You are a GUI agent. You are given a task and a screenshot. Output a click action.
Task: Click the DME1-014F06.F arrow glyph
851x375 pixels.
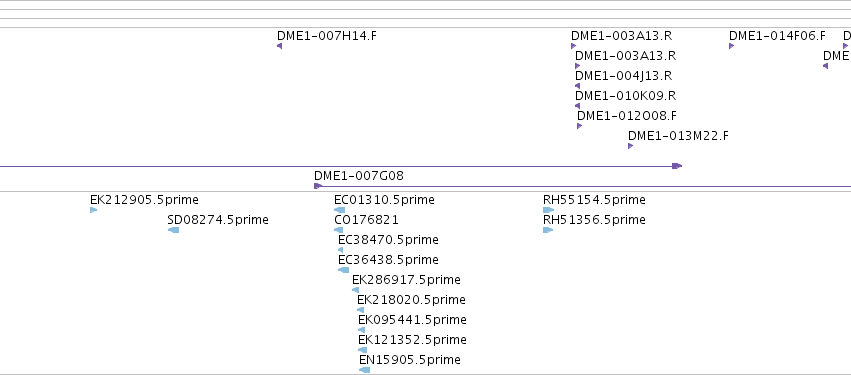pyautogui.click(x=732, y=46)
